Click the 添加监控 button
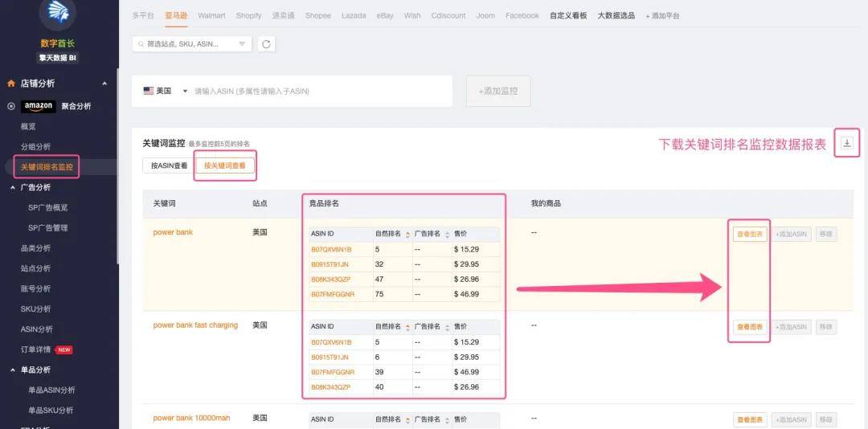This screenshot has height=429, width=868. (x=498, y=91)
